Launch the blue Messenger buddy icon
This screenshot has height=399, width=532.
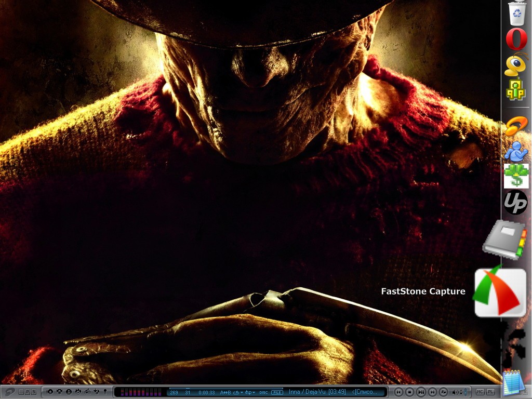(x=516, y=151)
